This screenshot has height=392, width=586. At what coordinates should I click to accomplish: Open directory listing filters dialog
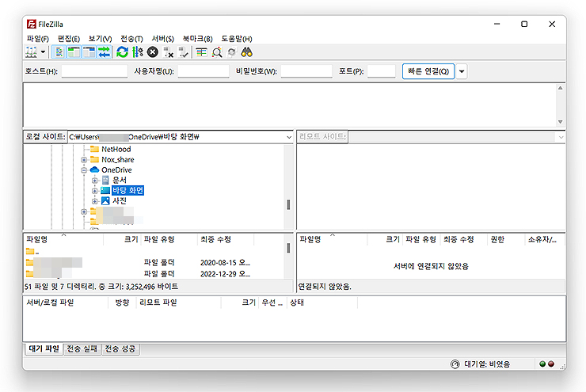[201, 52]
